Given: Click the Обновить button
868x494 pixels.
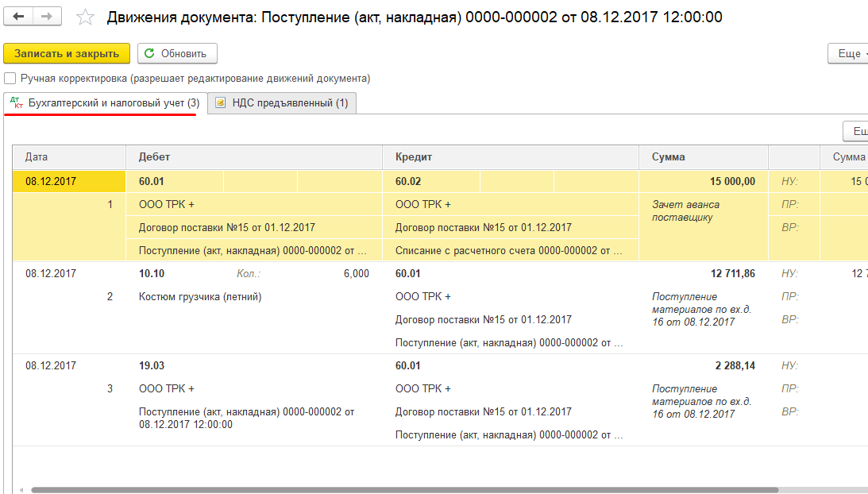Looking at the screenshot, I should click(x=177, y=53).
